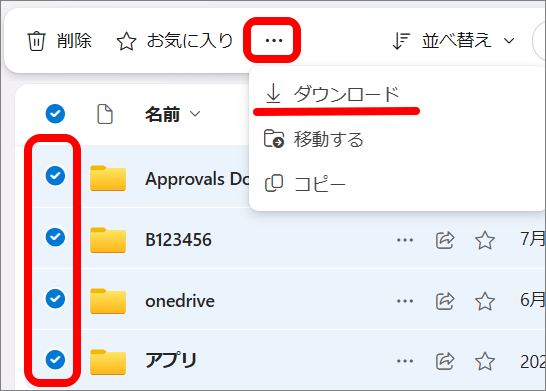The height and width of the screenshot is (391, 546).
Task: Uncheck the B123456 folder checkbox
Action: [55, 237]
